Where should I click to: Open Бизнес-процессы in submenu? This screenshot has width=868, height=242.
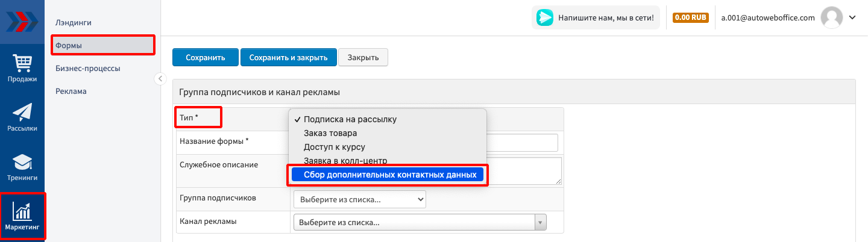coord(87,68)
